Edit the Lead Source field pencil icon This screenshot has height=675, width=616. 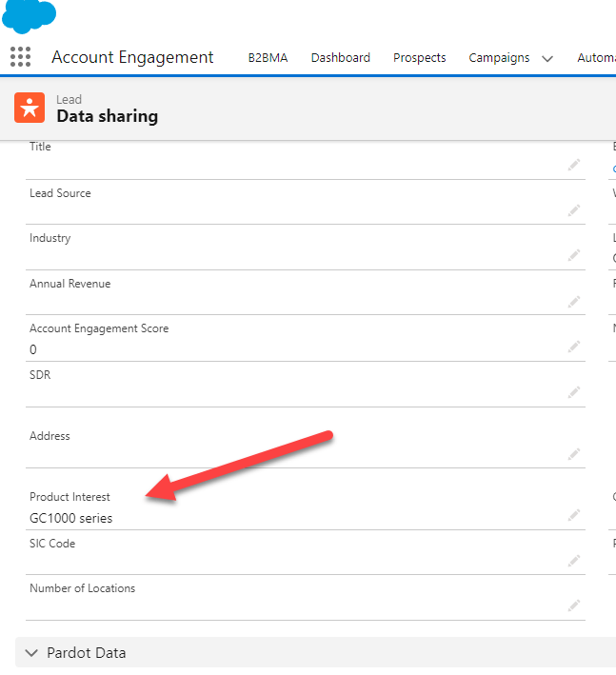574,210
